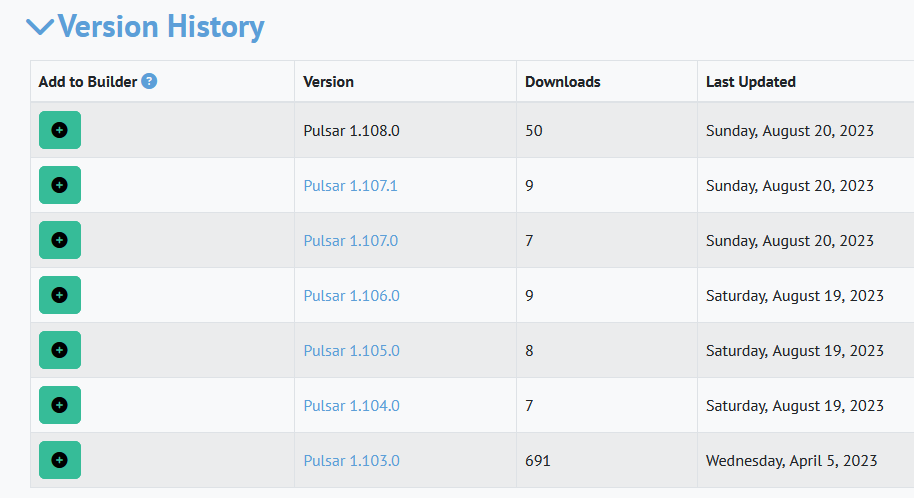Add Pulsar 1.103.0 to builder
Screen dimensions: 914x498
click(59, 460)
